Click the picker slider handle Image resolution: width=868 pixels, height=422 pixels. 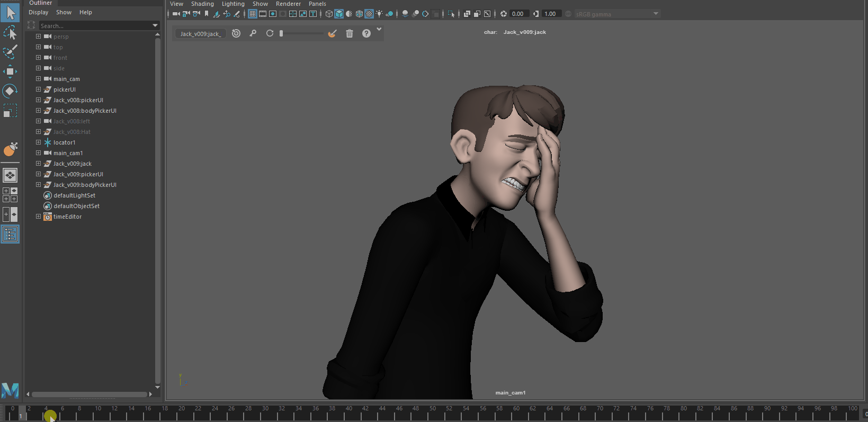(281, 33)
